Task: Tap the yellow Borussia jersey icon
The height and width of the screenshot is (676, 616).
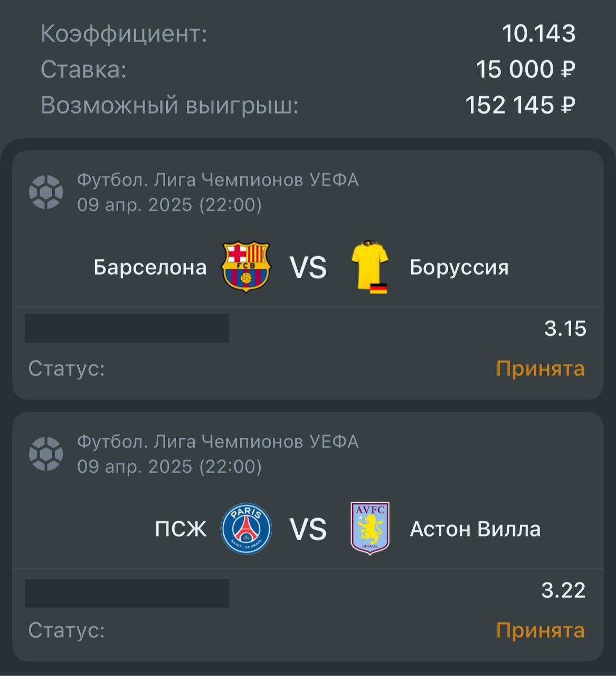Action: pos(369,267)
